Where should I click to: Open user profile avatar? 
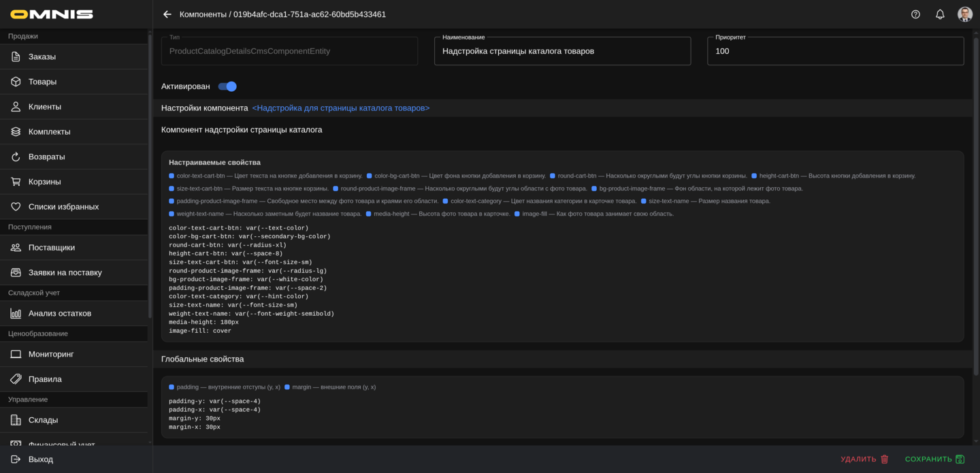coord(964,14)
